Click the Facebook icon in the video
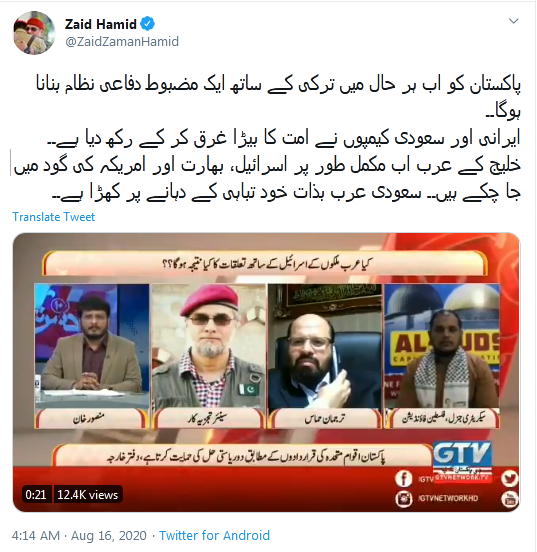 click(x=404, y=478)
